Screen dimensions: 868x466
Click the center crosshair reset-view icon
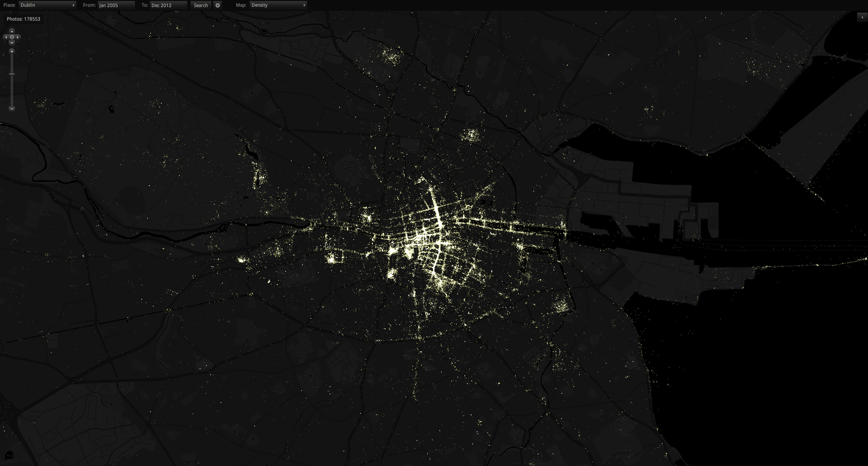[x=12, y=37]
